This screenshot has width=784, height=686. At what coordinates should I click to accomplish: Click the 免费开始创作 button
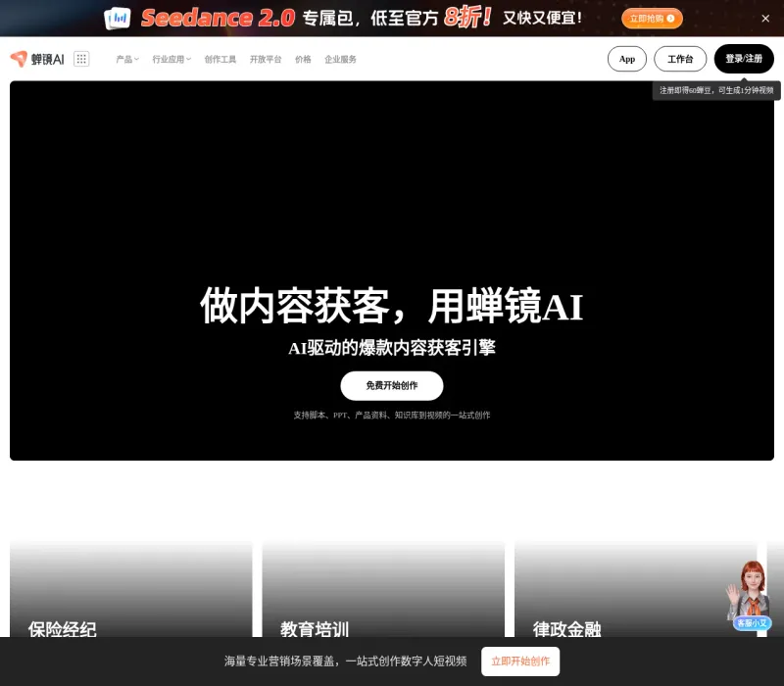point(392,385)
